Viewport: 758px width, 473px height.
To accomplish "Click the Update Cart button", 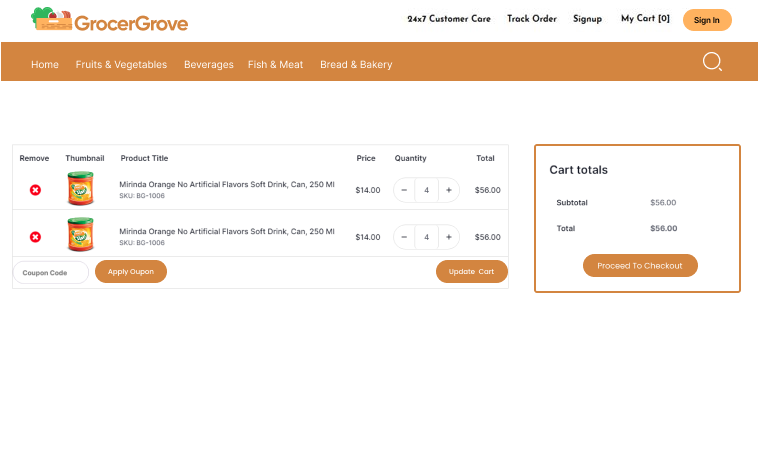I will 471,272.
